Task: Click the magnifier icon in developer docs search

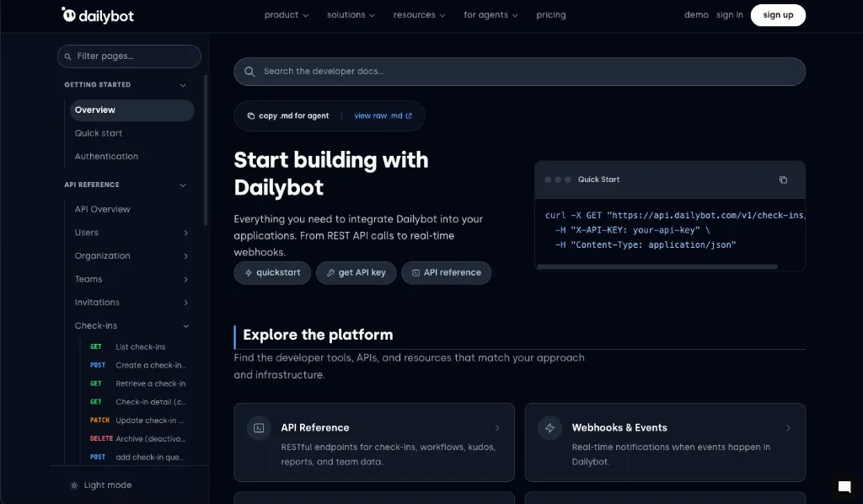Action: tap(249, 72)
